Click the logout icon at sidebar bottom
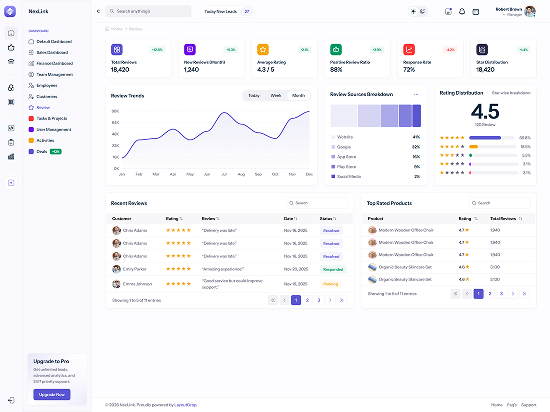 click(11, 400)
